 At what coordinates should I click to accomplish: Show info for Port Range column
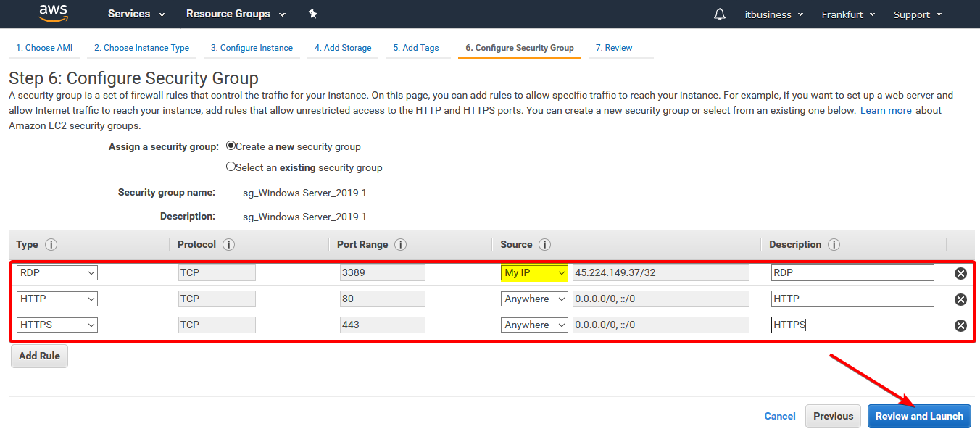click(400, 245)
